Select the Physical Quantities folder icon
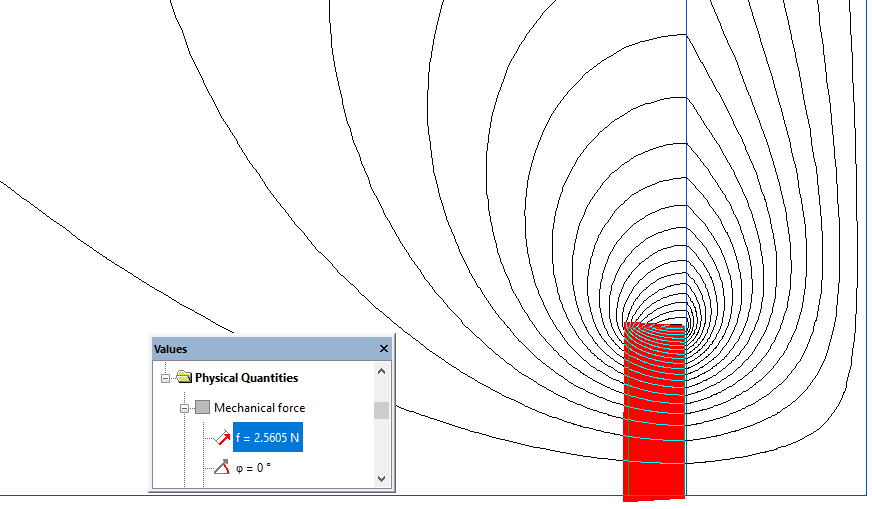This screenshot has width=872, height=509. pos(184,377)
